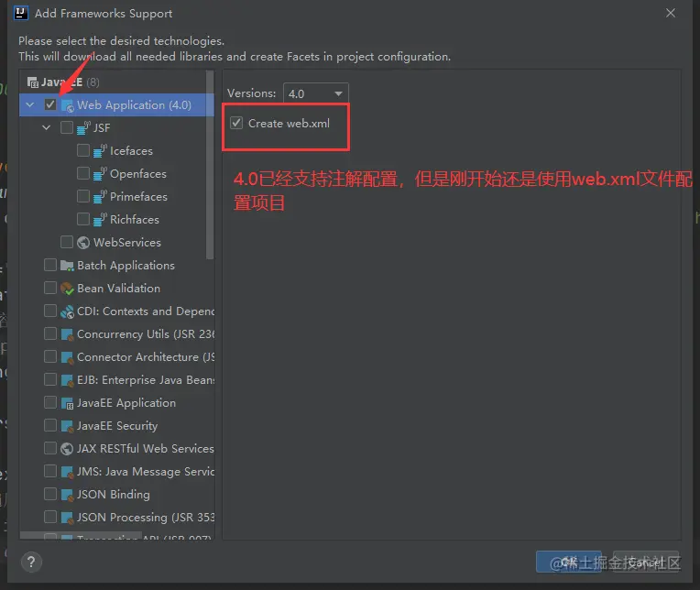Tick the Primefaces checkbox

[x=83, y=196]
